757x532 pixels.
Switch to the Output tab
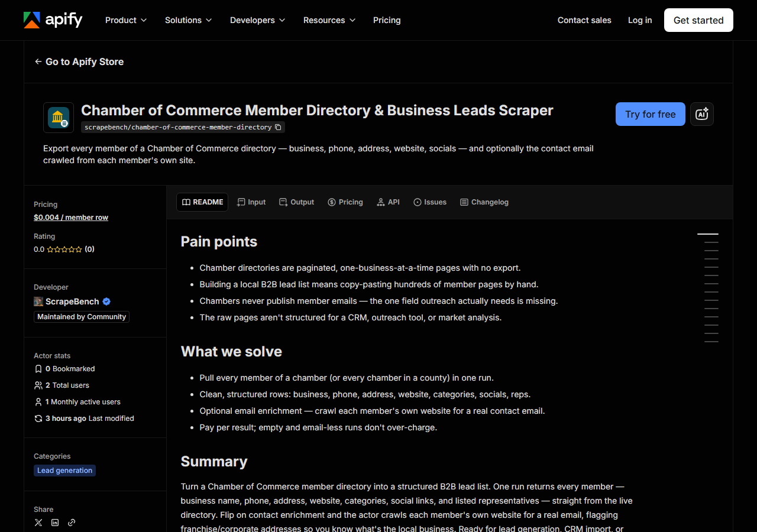tap(296, 202)
